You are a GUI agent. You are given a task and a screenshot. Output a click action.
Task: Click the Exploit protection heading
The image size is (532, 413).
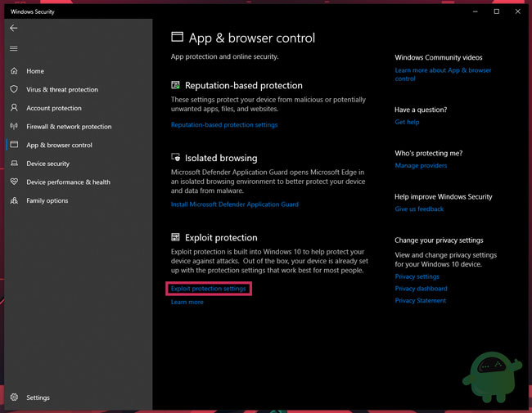point(221,238)
